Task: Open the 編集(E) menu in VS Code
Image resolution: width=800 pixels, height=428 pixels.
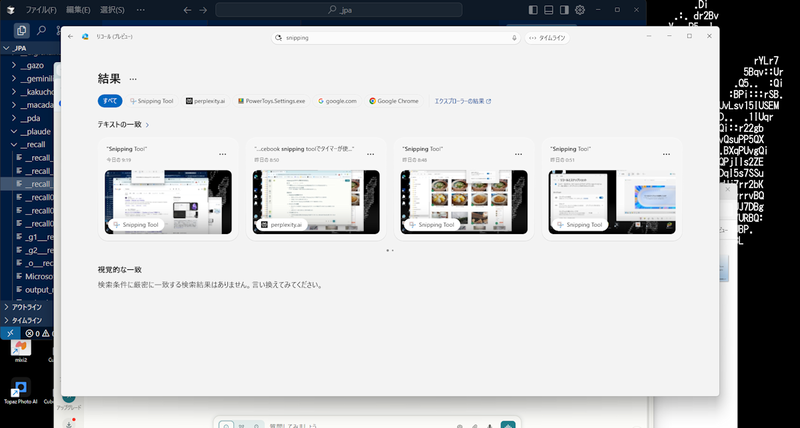Action: coord(78,10)
